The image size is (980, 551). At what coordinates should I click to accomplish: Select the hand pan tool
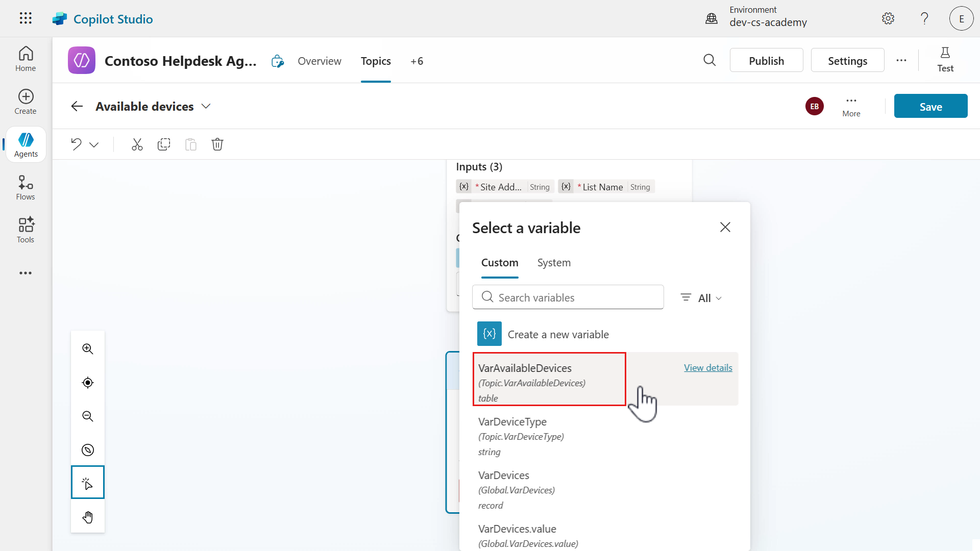88,517
